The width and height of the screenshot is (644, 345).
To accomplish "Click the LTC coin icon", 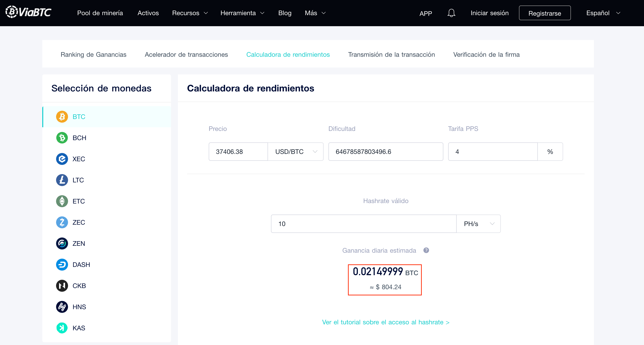I will (x=62, y=180).
